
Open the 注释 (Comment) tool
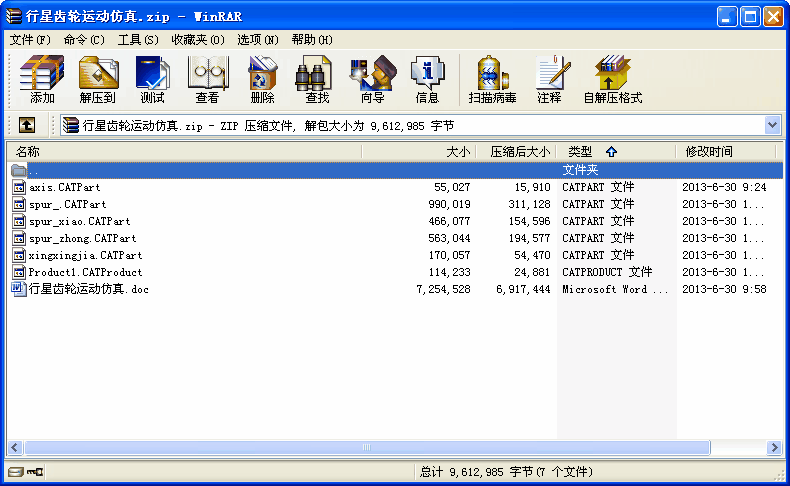pos(549,80)
